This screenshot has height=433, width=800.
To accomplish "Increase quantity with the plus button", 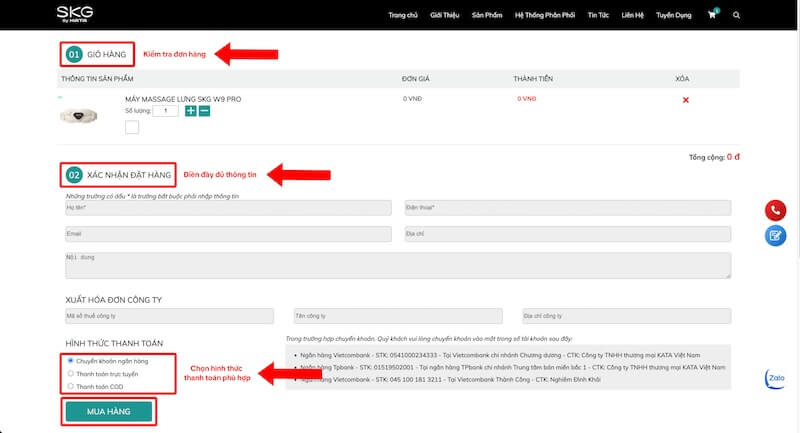I will tap(191, 111).
